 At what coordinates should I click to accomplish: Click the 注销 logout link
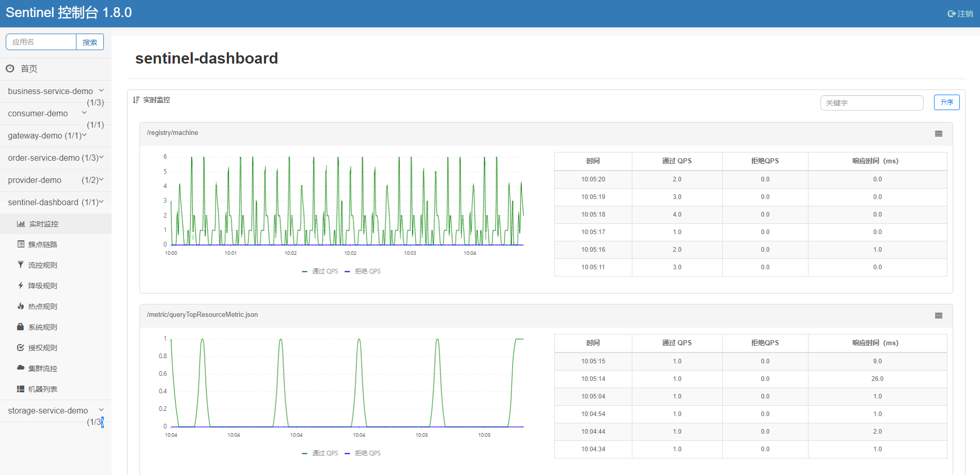tap(960, 14)
